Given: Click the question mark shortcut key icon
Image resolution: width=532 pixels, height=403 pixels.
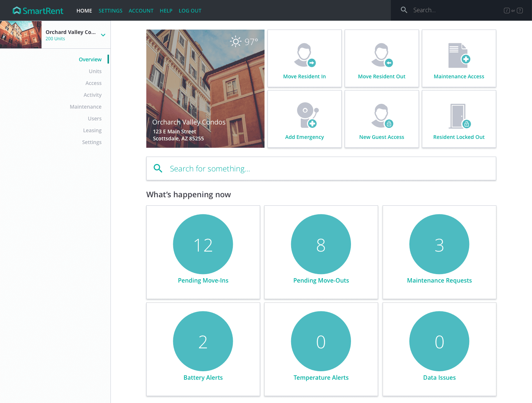Looking at the screenshot, I should point(520,10).
